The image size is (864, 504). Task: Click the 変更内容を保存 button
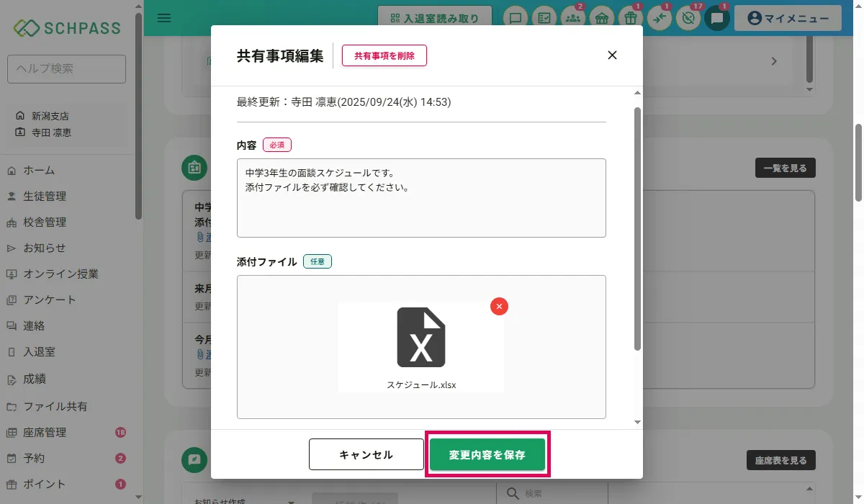(x=487, y=454)
